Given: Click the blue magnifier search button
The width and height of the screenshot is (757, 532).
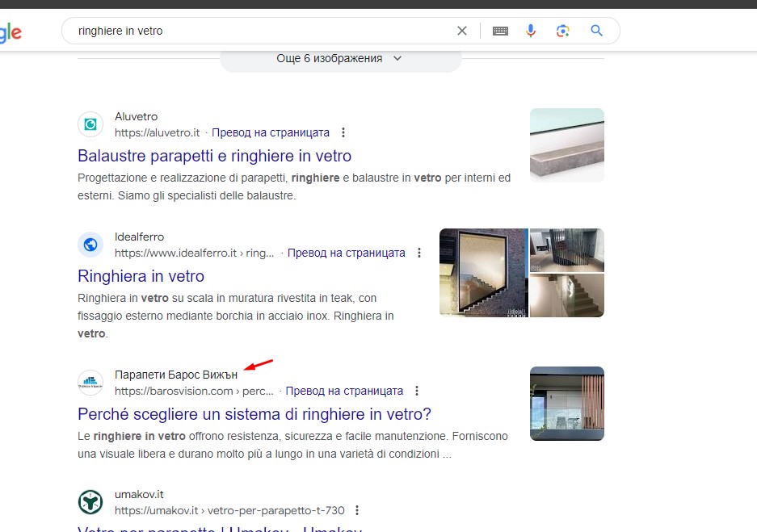Looking at the screenshot, I should (597, 31).
